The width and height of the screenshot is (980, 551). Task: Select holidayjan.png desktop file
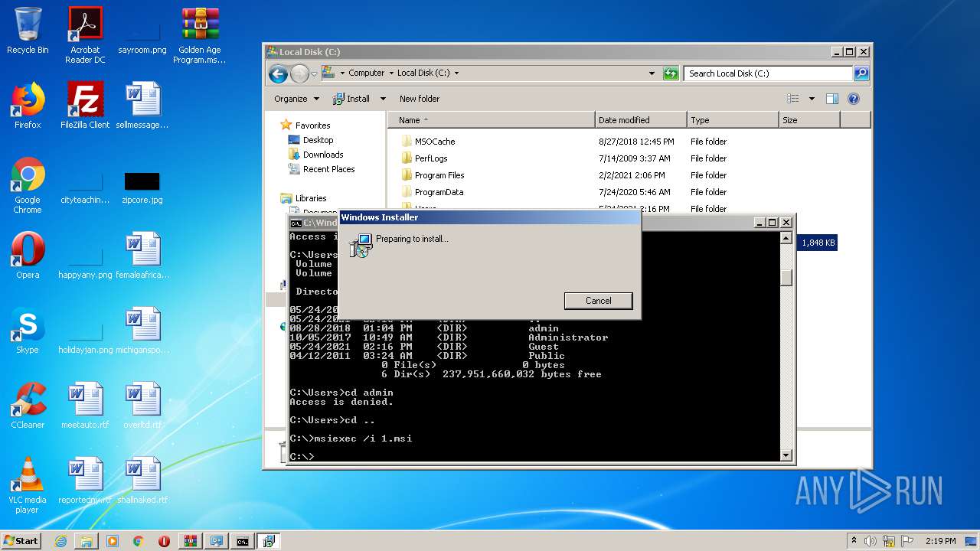[x=85, y=335]
